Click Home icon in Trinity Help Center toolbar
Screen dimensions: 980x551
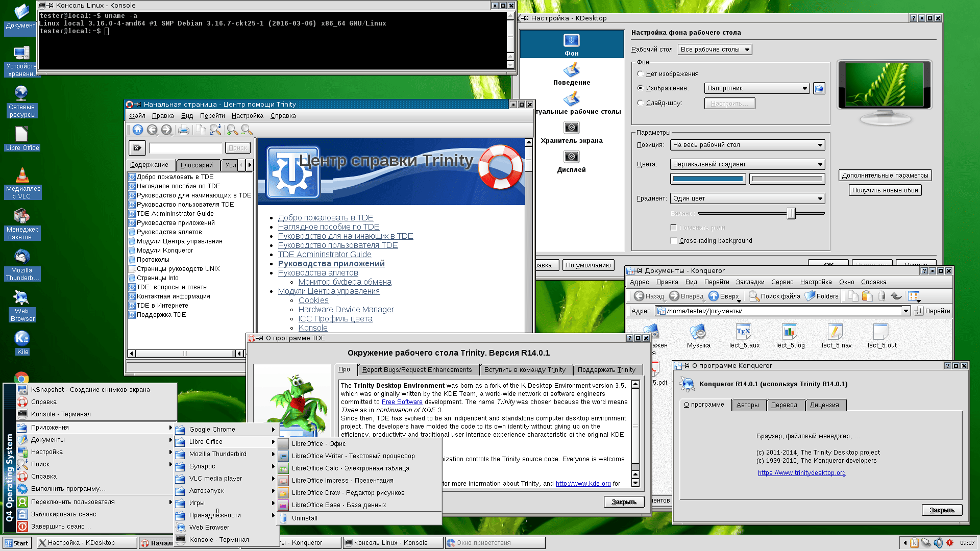137,130
